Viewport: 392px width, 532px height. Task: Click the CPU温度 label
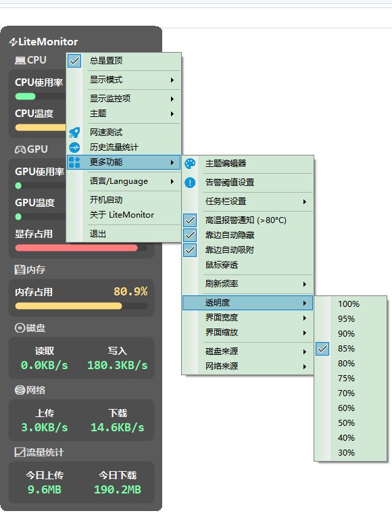coord(34,114)
